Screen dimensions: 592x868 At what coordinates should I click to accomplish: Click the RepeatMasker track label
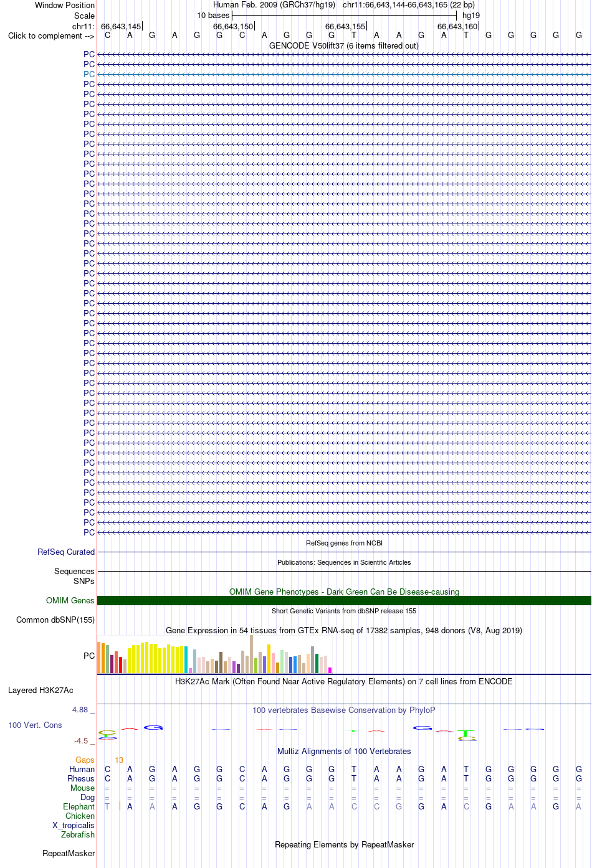[69, 853]
